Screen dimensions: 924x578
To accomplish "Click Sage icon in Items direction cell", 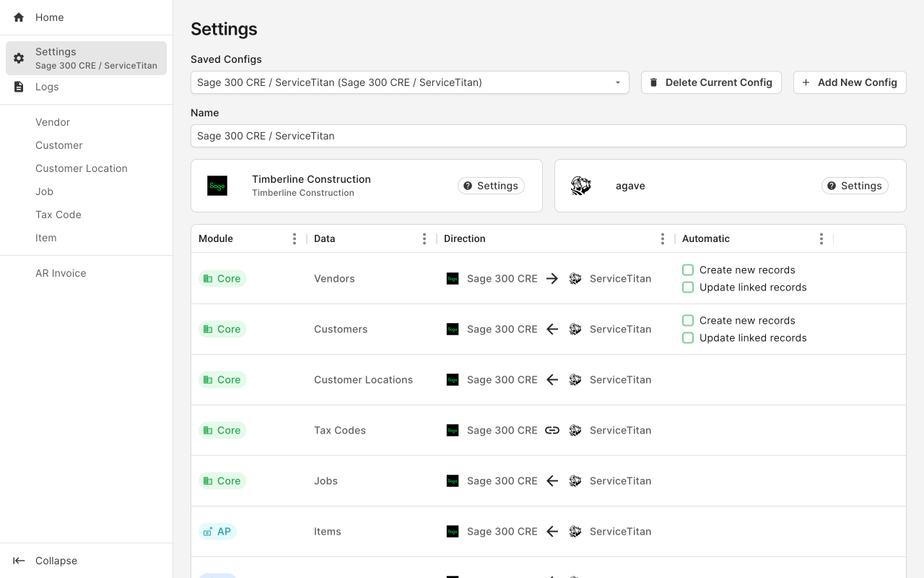I will [453, 532].
